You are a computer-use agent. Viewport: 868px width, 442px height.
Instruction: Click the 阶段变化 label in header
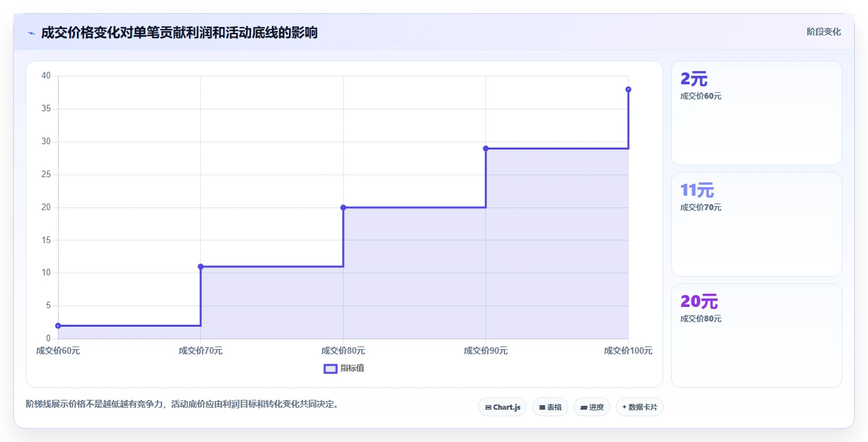pos(824,32)
